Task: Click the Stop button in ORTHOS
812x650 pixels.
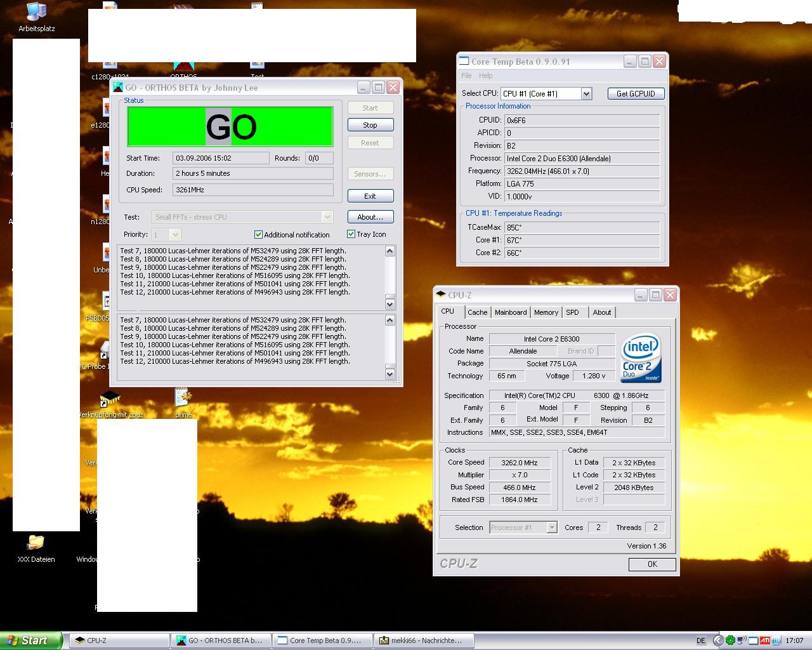Action: click(370, 125)
